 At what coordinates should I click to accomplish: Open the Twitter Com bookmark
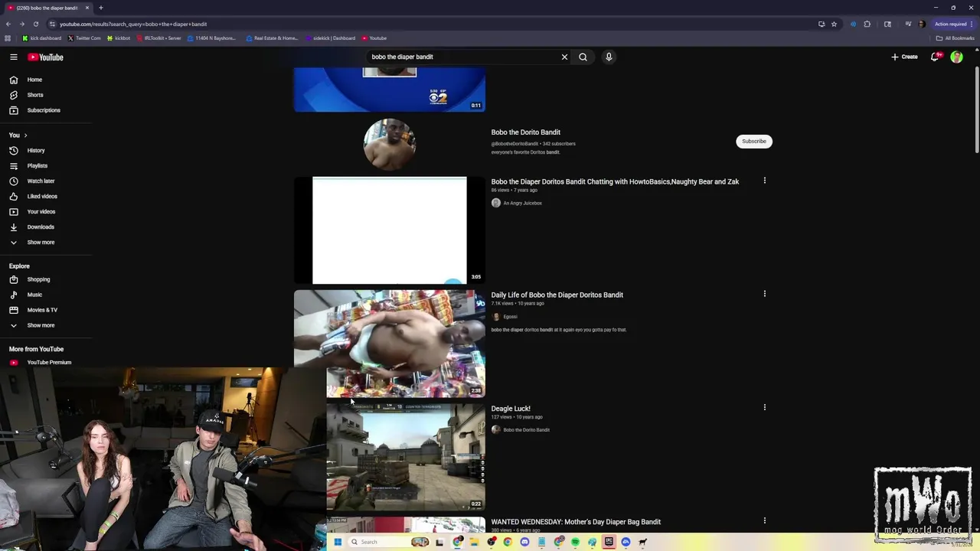(84, 38)
